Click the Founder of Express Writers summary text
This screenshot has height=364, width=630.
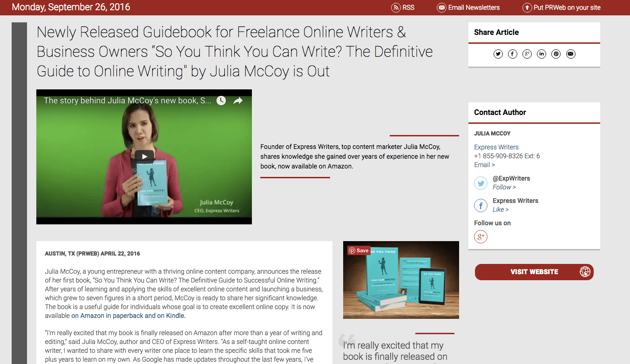355,156
